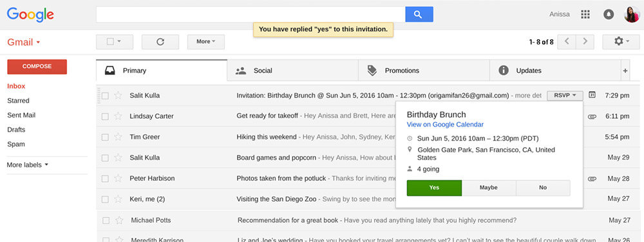
Task: Go to newer messages arrow
Action: coord(567,41)
